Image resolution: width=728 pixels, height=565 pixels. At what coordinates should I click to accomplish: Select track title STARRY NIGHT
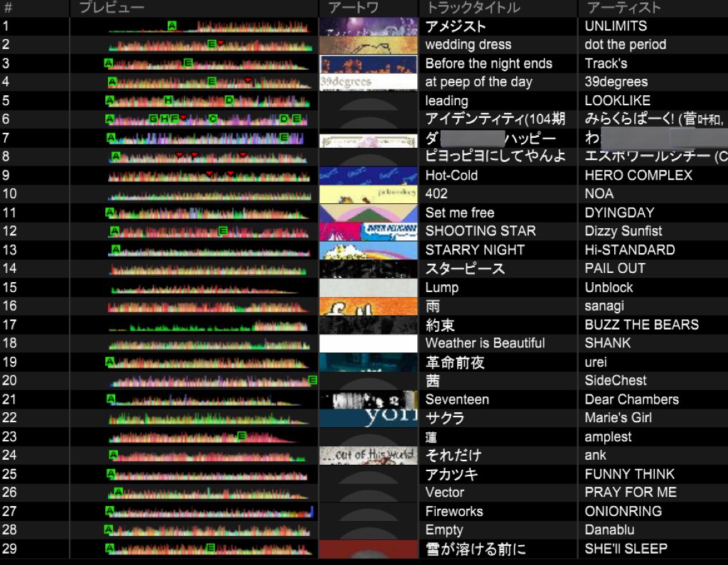coord(474,249)
